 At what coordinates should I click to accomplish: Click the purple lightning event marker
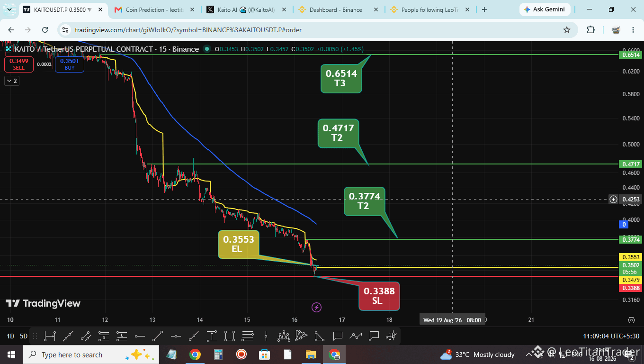(316, 308)
